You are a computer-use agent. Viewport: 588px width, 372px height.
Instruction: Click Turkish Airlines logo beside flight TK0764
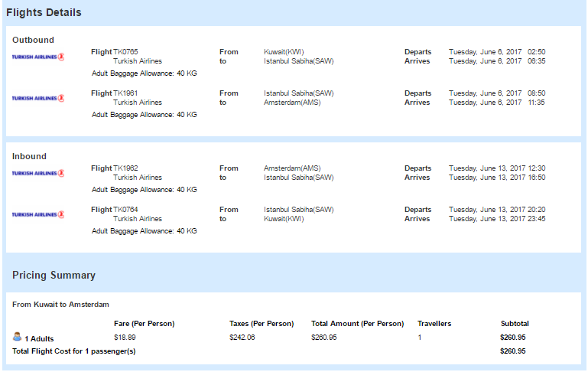point(38,214)
